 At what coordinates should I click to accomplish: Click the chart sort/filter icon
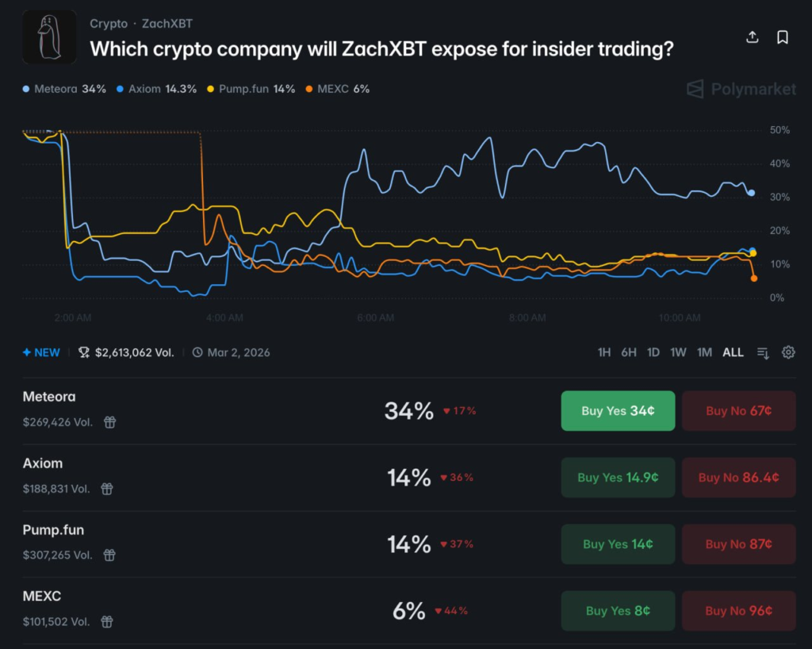pyautogui.click(x=763, y=352)
